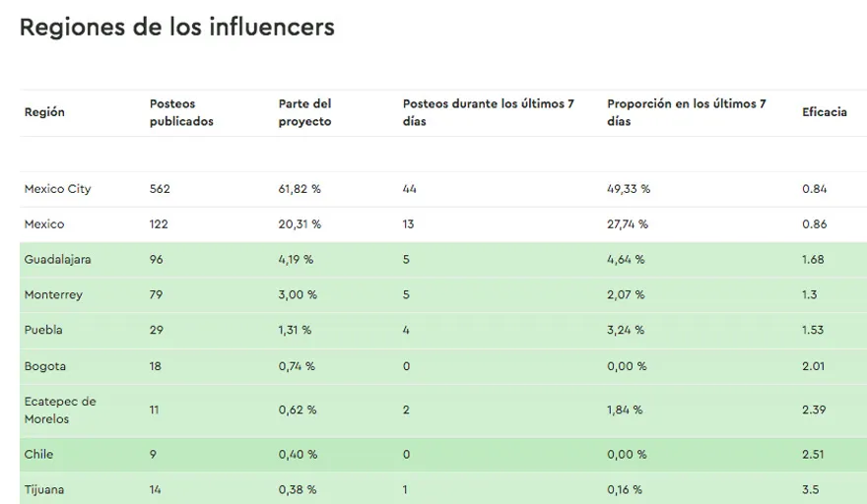
Task: Select the Monterrey region row
Action: [x=53, y=295]
